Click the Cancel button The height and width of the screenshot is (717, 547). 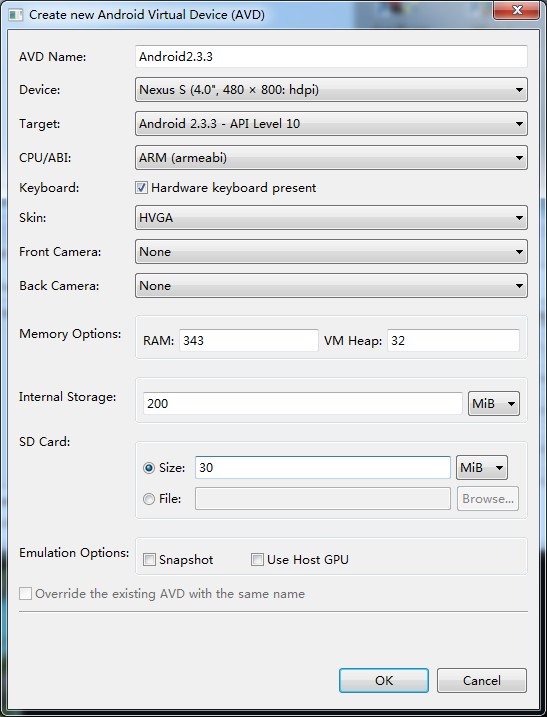[482, 680]
